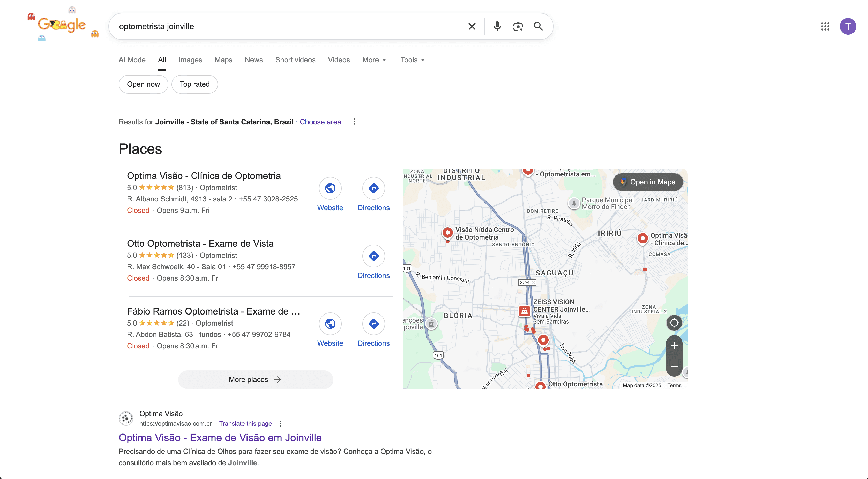868x479 pixels.
Task: Expand the More search categories dropdown
Action: [374, 60]
